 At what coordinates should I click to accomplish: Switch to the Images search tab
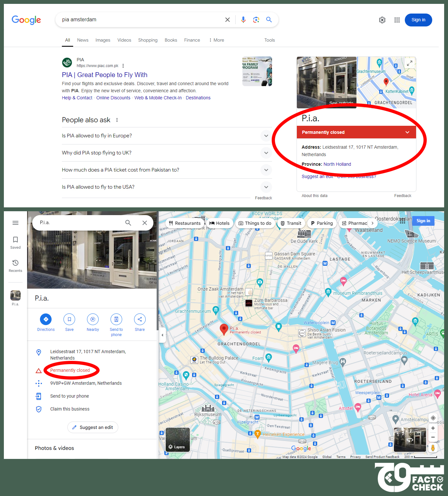pos(103,40)
